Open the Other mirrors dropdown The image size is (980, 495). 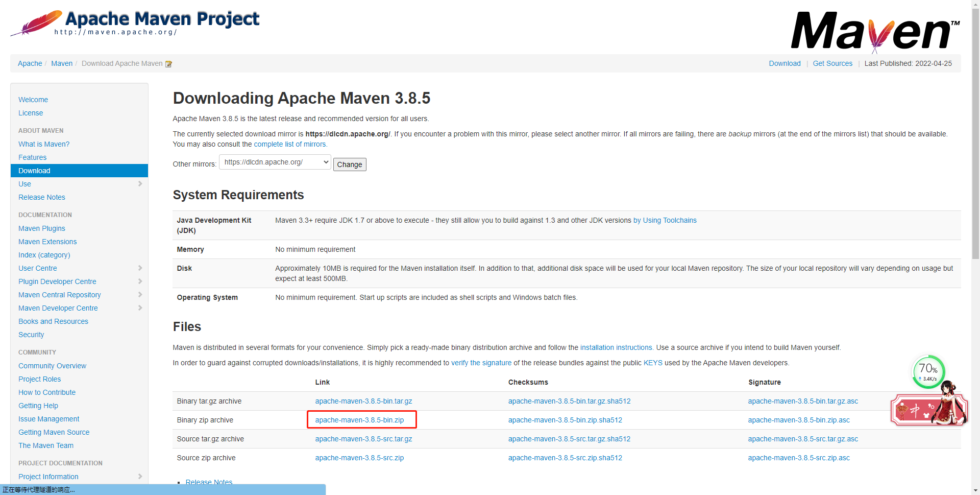click(x=275, y=162)
